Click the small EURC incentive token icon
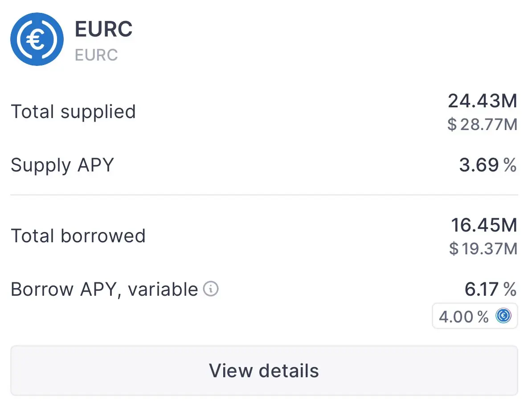The height and width of the screenshot is (420, 524). click(x=504, y=316)
